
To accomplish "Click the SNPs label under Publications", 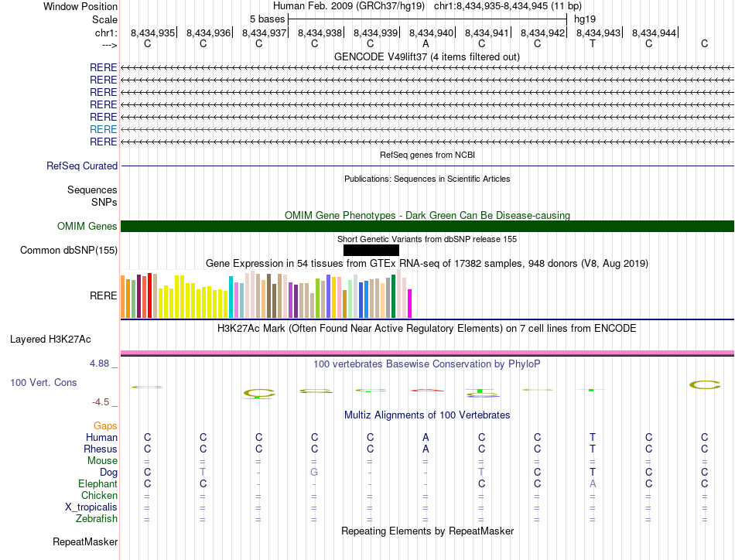I will pos(104,202).
